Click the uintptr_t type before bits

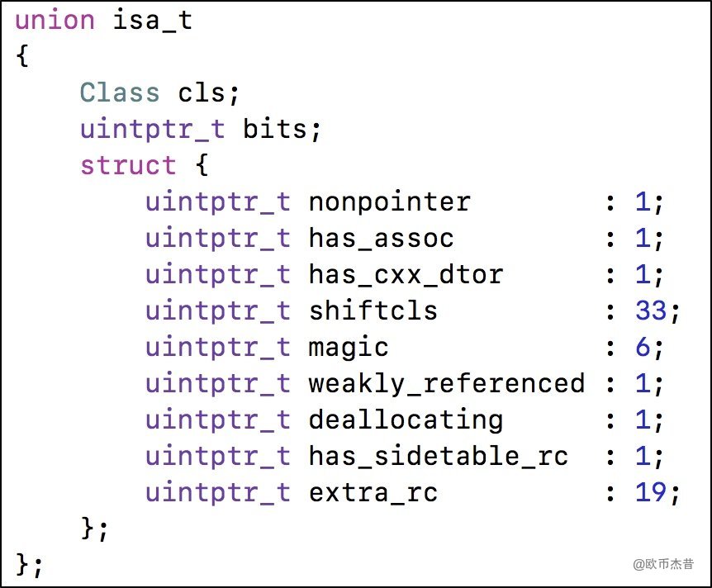pyautogui.click(x=153, y=129)
